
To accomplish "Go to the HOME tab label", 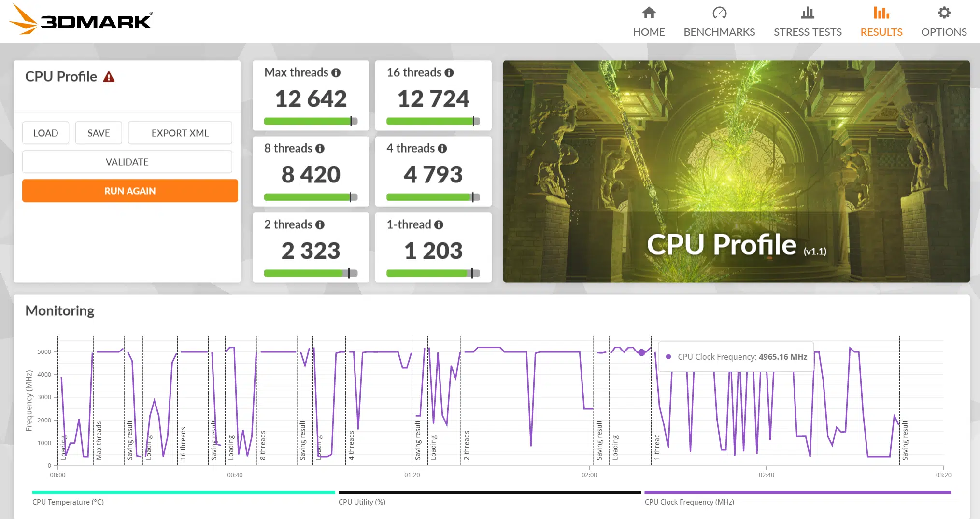I will 649,32.
